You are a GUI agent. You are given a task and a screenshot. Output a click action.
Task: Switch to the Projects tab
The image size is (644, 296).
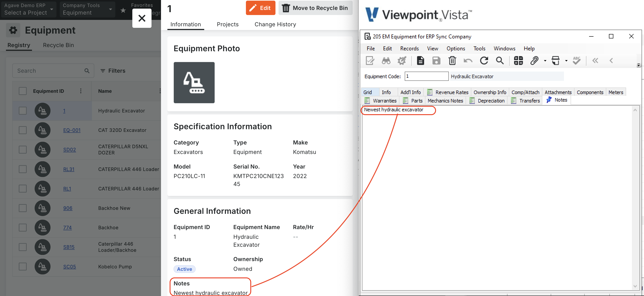coord(228,24)
